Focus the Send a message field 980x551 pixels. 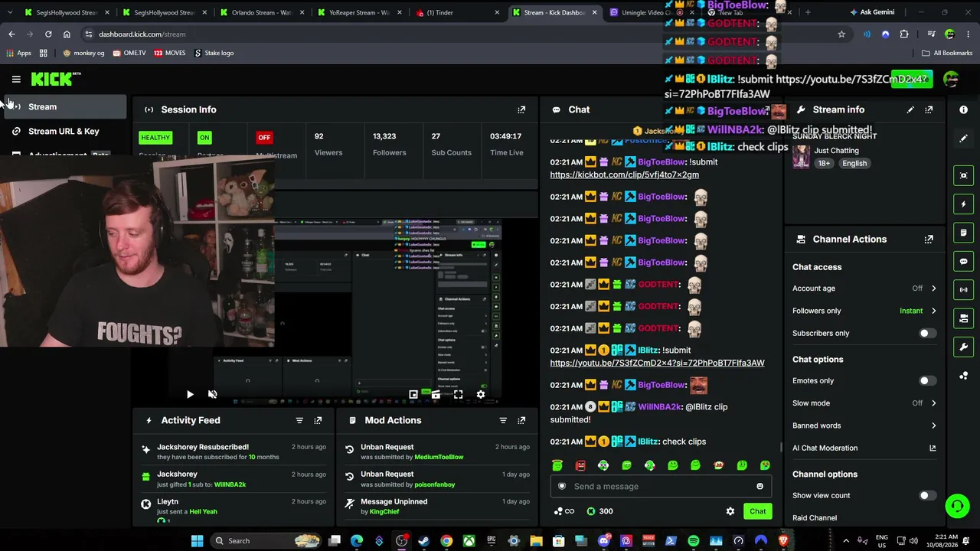(x=660, y=487)
